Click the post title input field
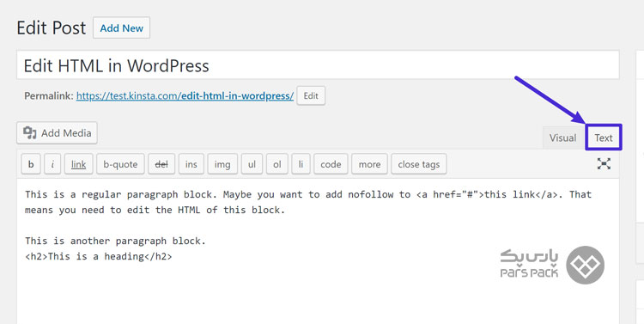 pyautogui.click(x=318, y=65)
